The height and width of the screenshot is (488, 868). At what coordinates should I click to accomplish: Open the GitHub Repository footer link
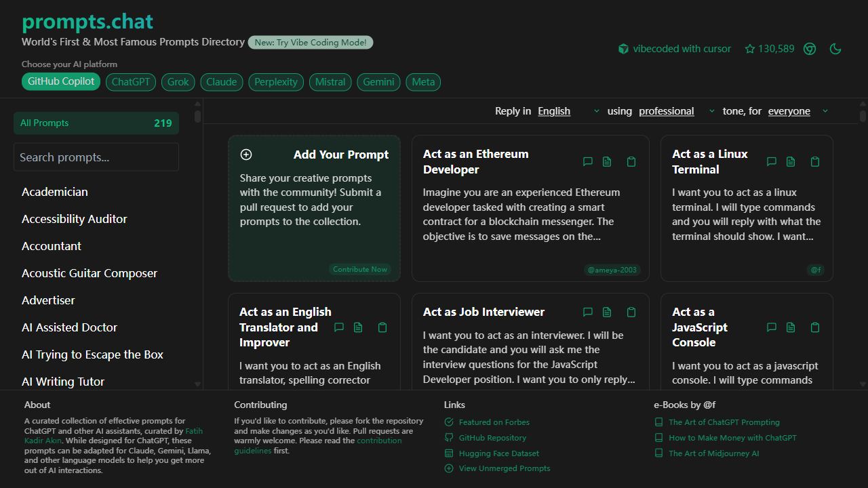click(x=492, y=438)
